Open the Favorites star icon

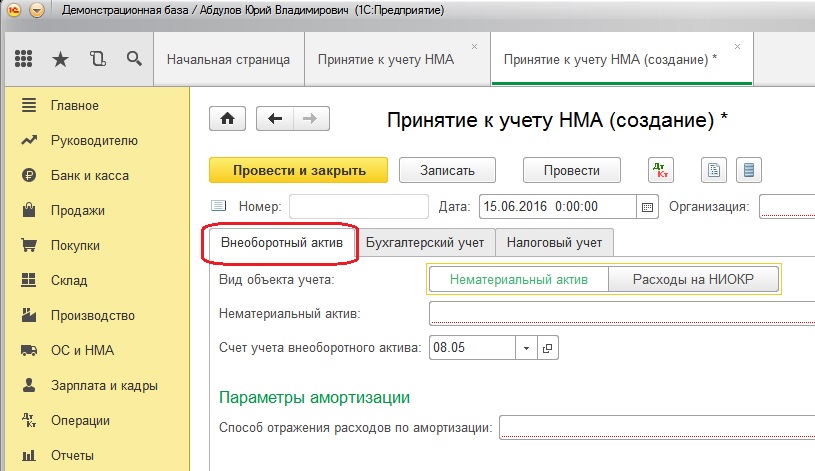(60, 59)
